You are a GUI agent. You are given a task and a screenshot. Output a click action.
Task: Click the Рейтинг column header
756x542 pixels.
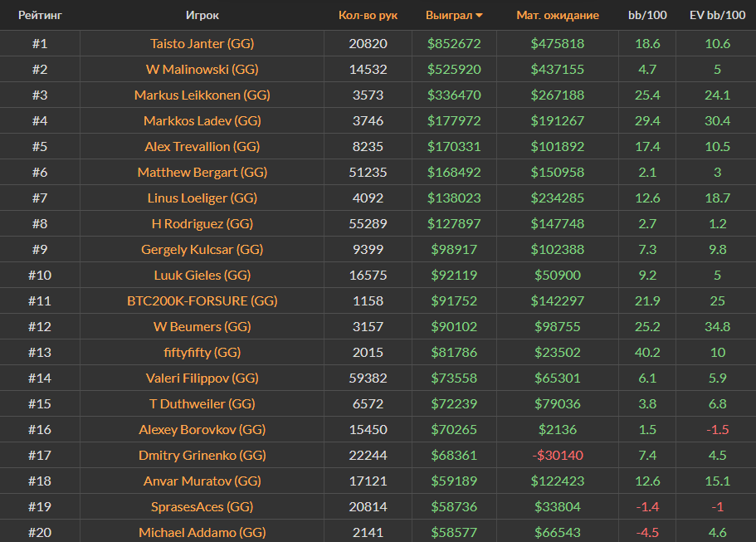(x=40, y=15)
